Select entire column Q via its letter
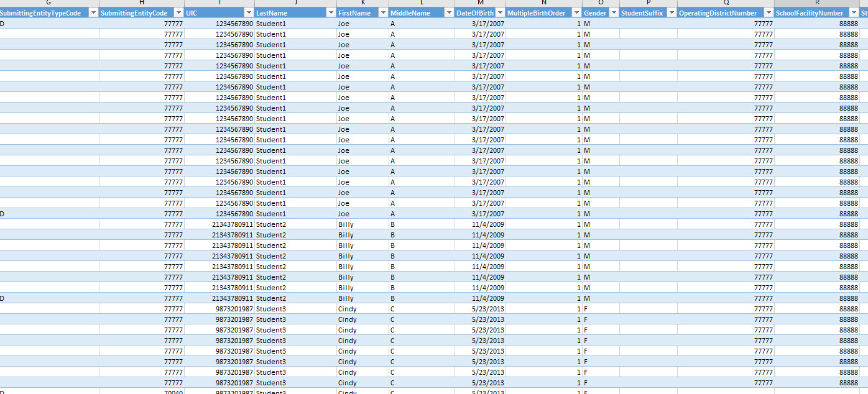This screenshot has width=868, height=394. click(x=726, y=3)
